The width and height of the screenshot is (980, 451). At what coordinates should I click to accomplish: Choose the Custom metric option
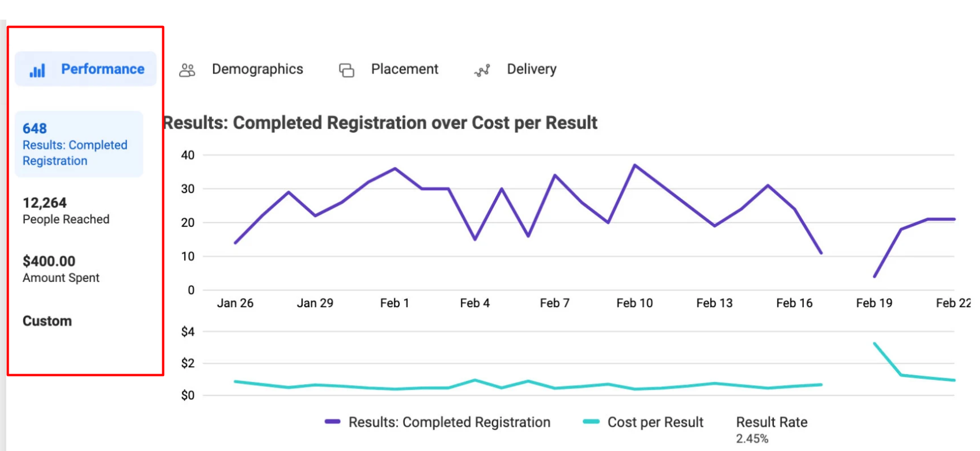(47, 321)
